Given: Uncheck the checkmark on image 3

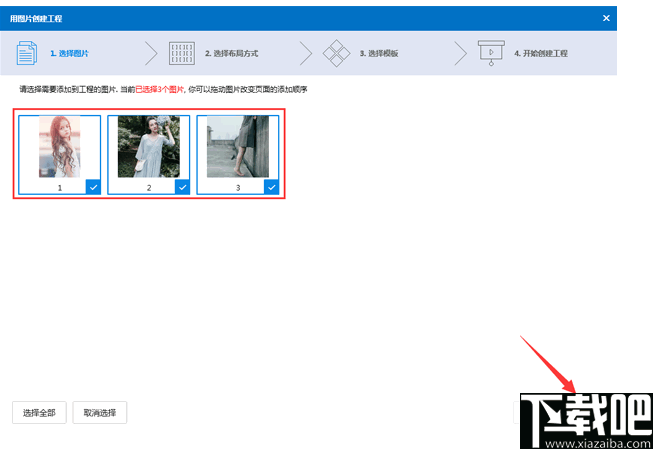Looking at the screenshot, I should tap(272, 187).
